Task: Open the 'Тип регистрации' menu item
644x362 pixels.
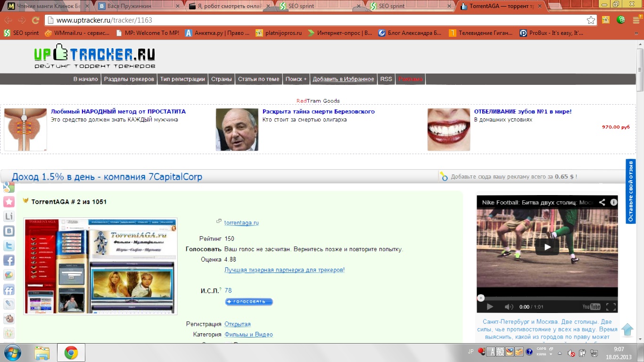Action: point(182,79)
